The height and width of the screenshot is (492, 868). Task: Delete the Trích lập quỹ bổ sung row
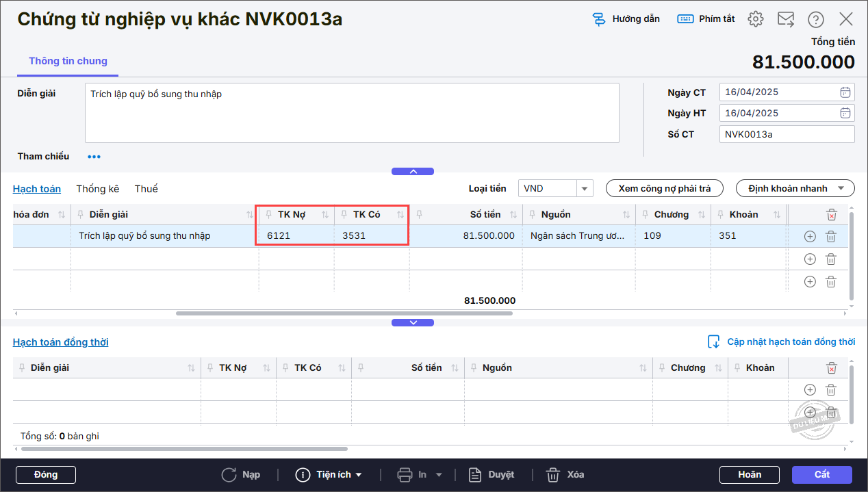[x=831, y=236]
